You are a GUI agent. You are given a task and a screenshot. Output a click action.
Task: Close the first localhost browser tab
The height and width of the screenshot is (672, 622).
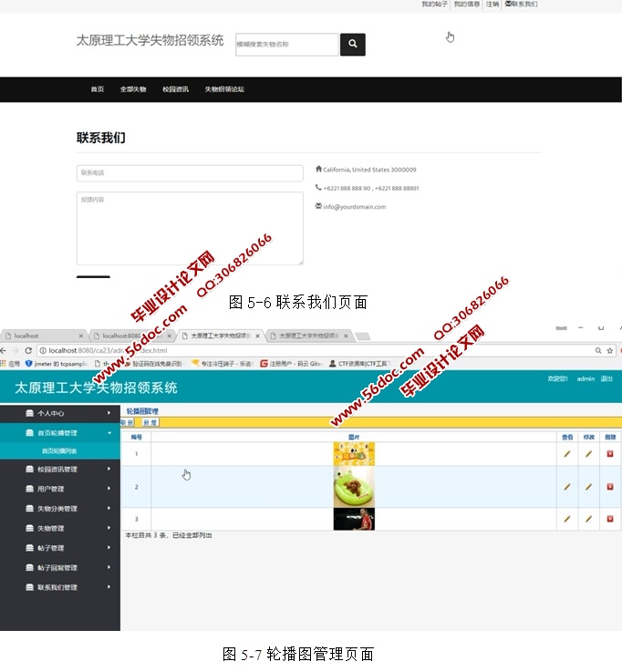coord(81,336)
